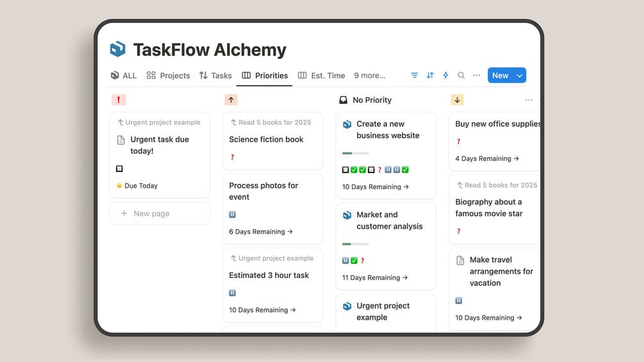Click the TaskFlow Alchemy logo icon
The height and width of the screenshot is (362, 644).
(117, 49)
